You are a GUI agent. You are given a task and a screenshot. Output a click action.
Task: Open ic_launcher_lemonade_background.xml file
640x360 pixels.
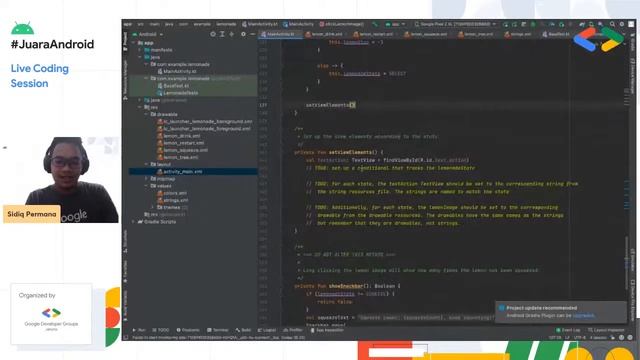coord(205,121)
